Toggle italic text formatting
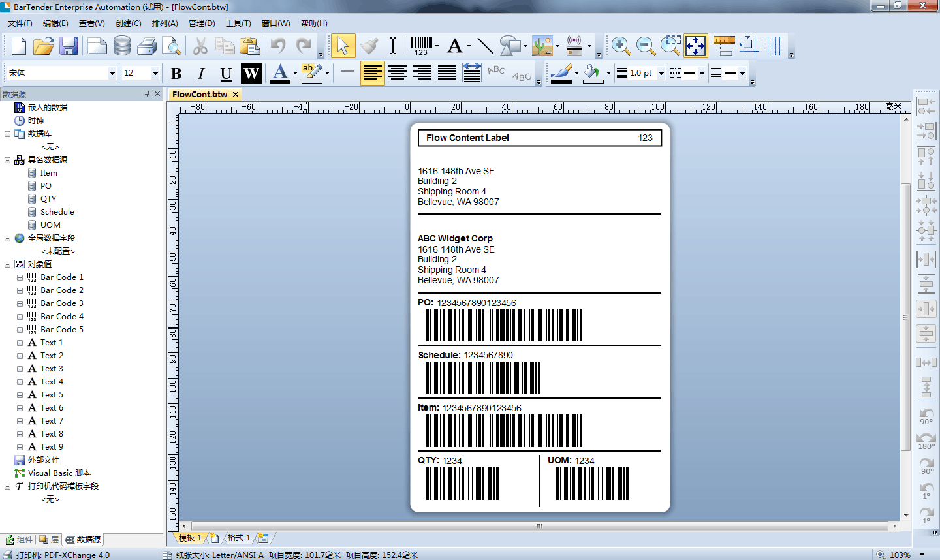Image resolution: width=940 pixels, height=560 pixels. tap(201, 73)
